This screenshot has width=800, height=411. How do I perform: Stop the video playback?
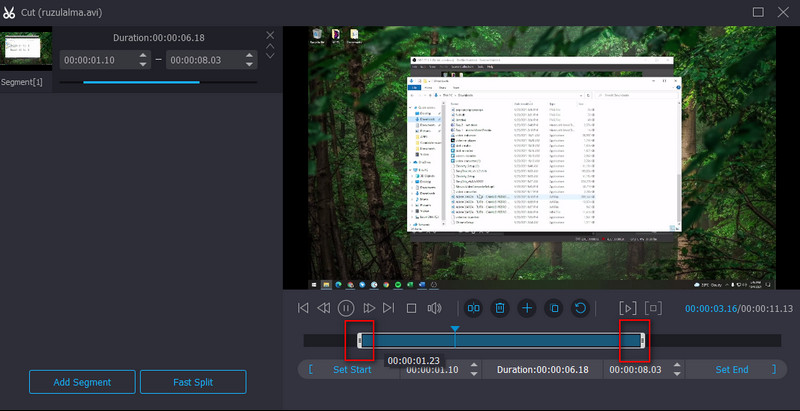(x=411, y=308)
